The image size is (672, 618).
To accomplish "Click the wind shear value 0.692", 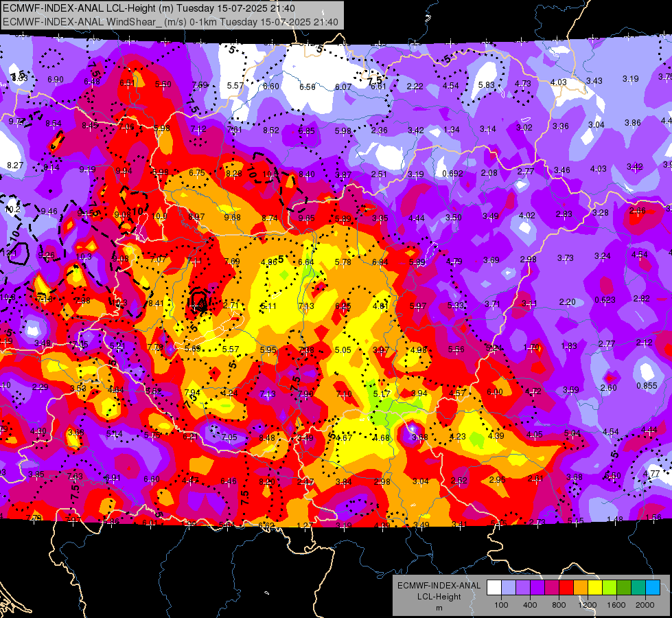I will click(452, 173).
